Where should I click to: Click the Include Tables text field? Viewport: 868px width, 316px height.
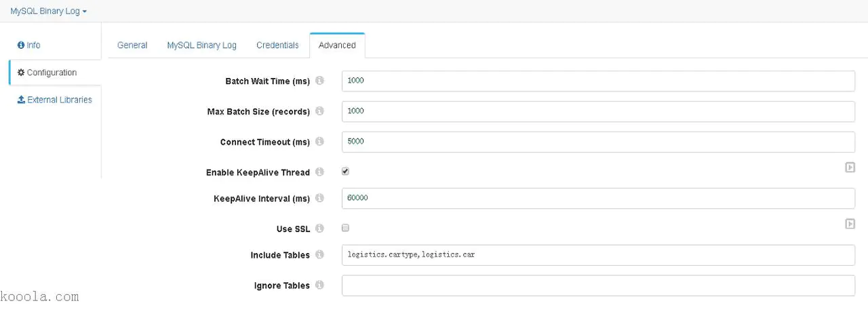(x=598, y=255)
